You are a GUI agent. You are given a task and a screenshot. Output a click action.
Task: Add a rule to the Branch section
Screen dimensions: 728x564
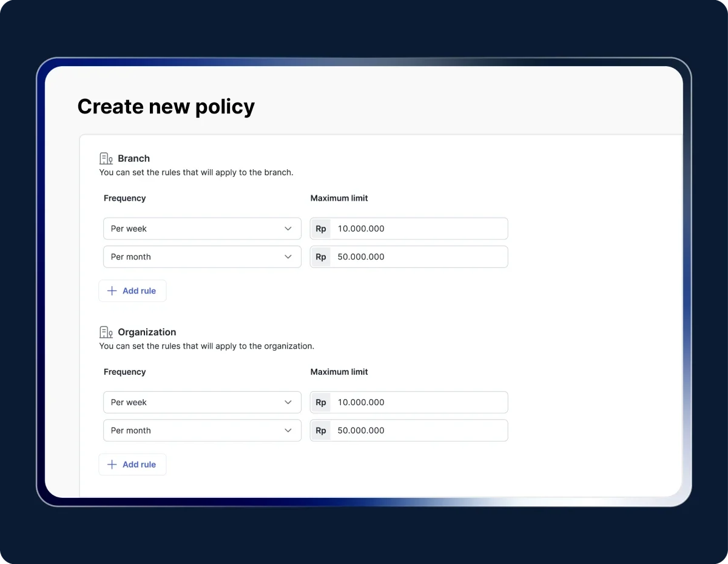[x=132, y=291]
